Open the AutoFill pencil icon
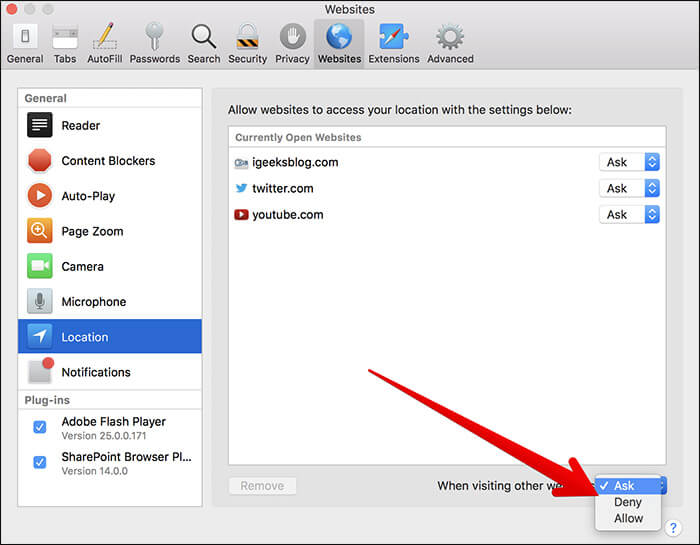This screenshot has height=545, width=700. click(x=105, y=36)
